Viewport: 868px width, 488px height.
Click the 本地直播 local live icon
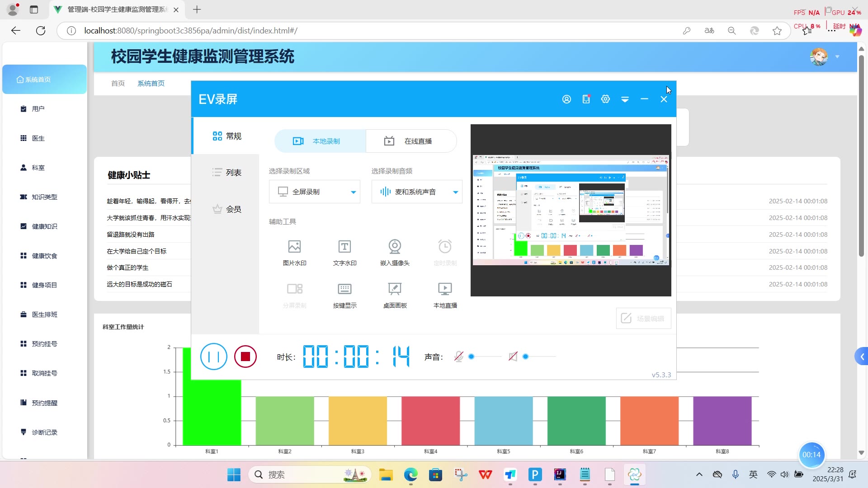click(445, 289)
